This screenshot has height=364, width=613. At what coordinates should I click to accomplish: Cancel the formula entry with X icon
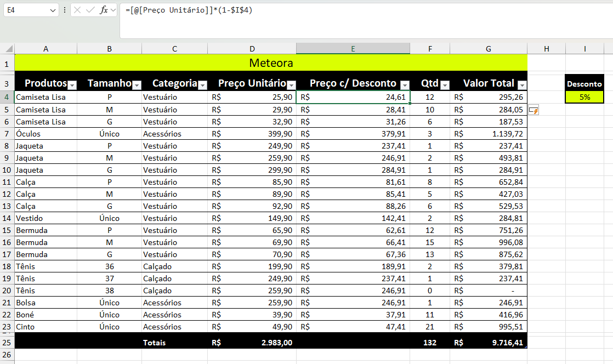coord(77,10)
